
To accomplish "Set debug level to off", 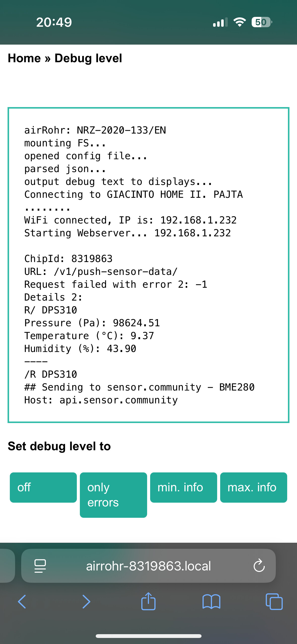I will 43,488.
